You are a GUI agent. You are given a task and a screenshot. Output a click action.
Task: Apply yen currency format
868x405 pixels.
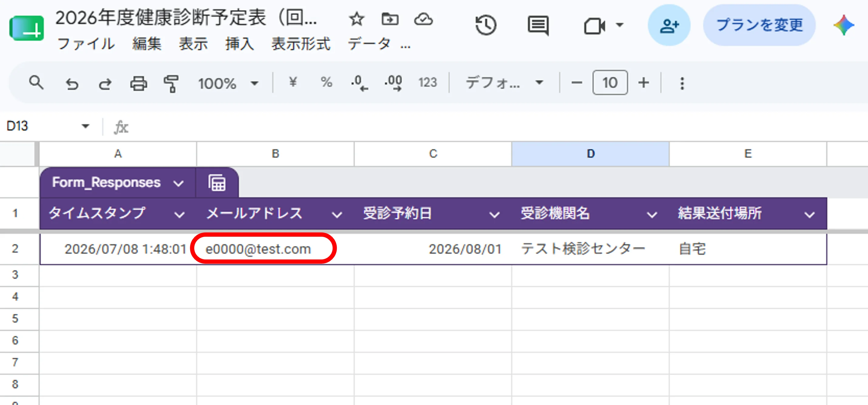pyautogui.click(x=293, y=82)
